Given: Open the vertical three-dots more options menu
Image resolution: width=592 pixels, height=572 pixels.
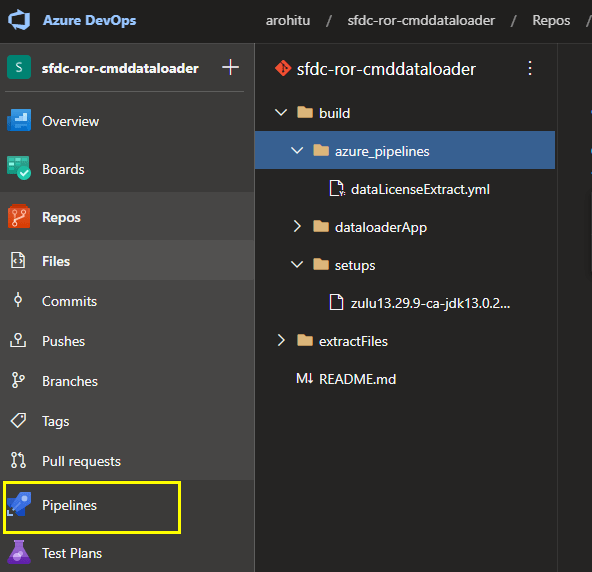Looking at the screenshot, I should (530, 68).
